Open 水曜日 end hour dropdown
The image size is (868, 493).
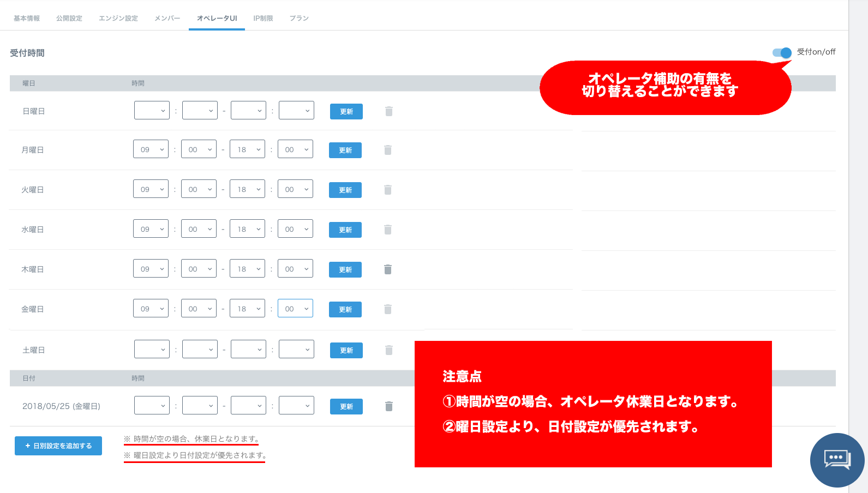(247, 229)
